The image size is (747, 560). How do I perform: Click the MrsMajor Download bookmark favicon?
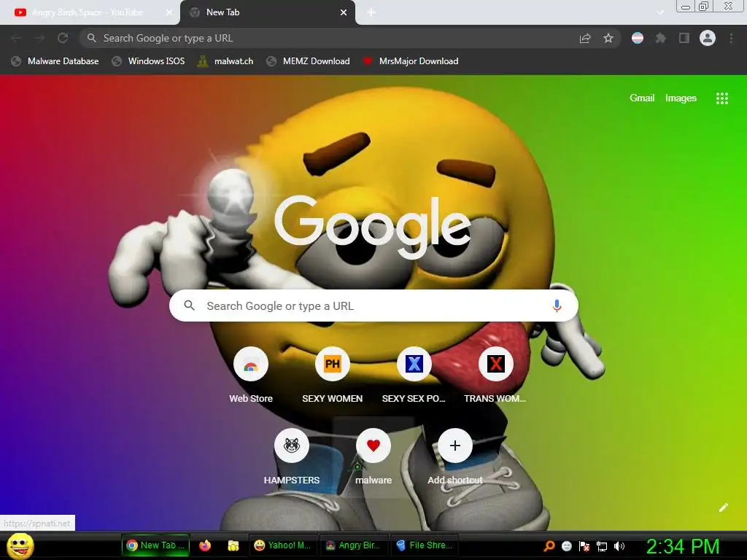[x=368, y=61]
